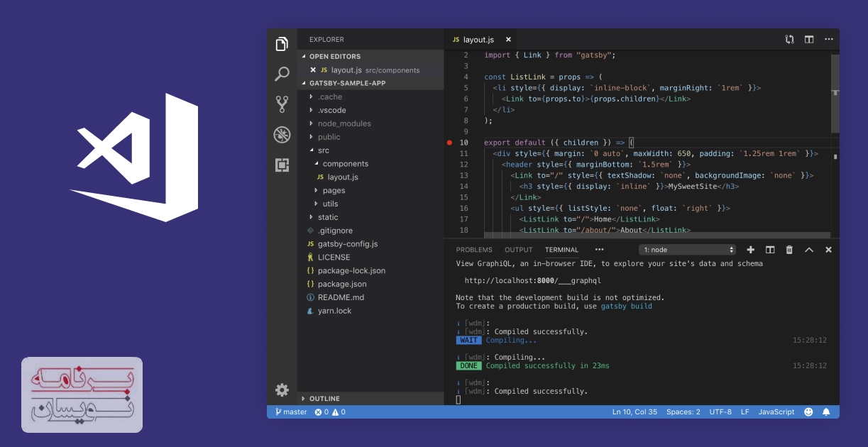
Task: Open the Source Control view
Action: pyautogui.click(x=282, y=104)
